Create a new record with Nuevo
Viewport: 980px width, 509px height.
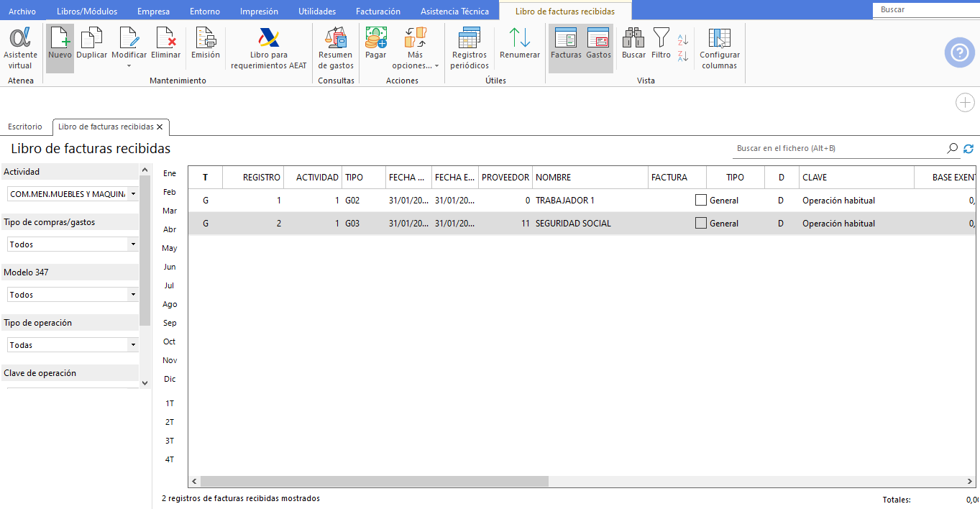click(x=60, y=47)
